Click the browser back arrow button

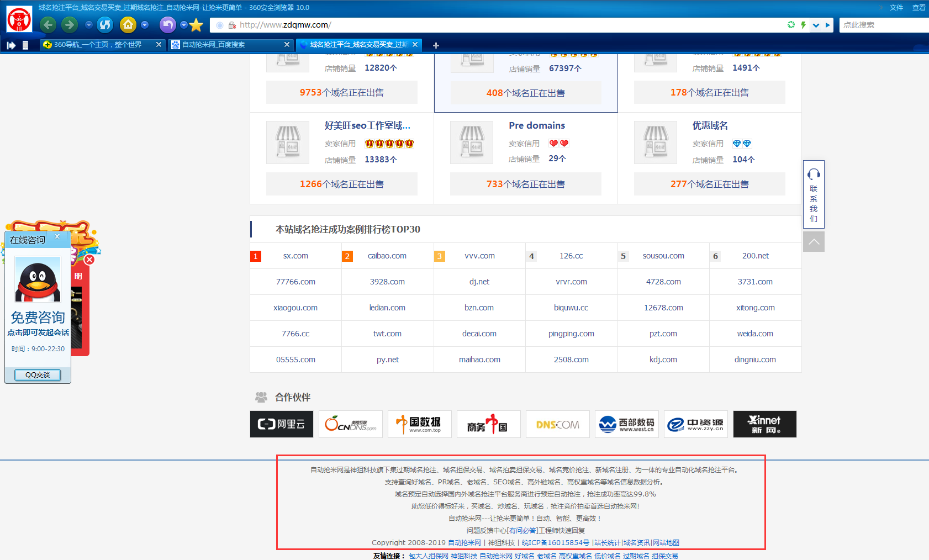coord(48,25)
